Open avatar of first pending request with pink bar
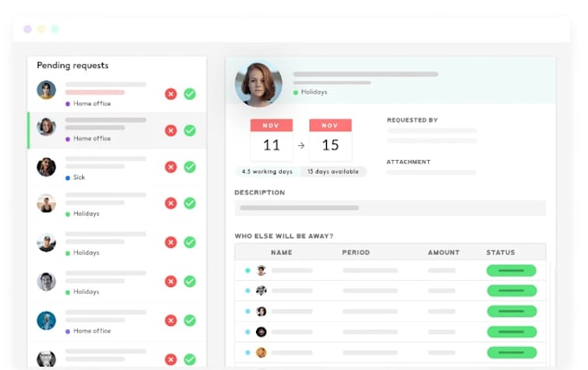 46,90
